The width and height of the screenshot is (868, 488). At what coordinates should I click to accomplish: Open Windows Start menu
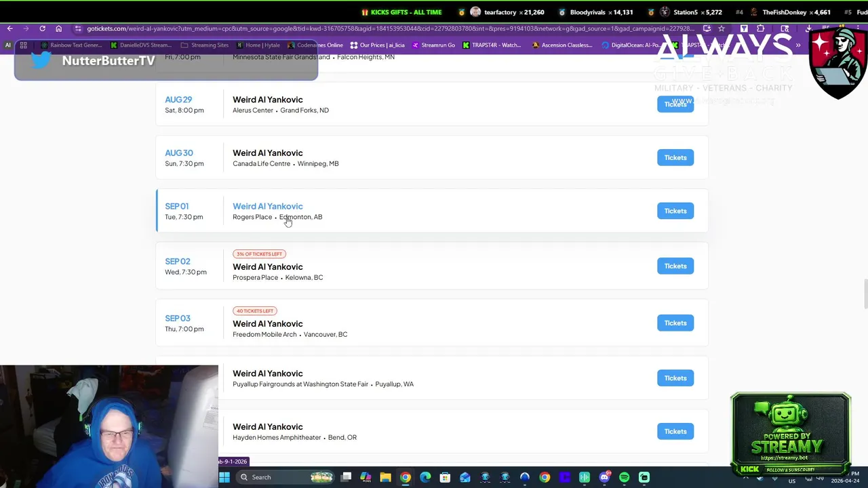coord(224,477)
